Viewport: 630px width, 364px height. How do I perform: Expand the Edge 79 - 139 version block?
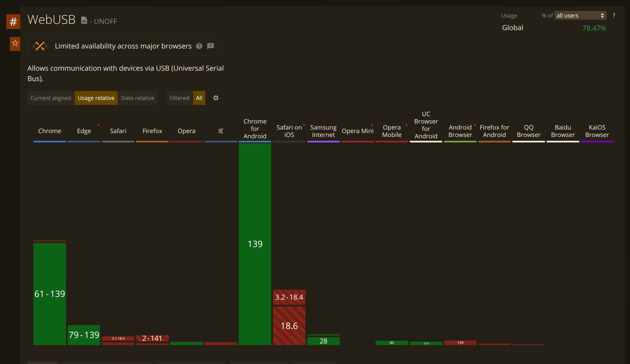(x=84, y=335)
